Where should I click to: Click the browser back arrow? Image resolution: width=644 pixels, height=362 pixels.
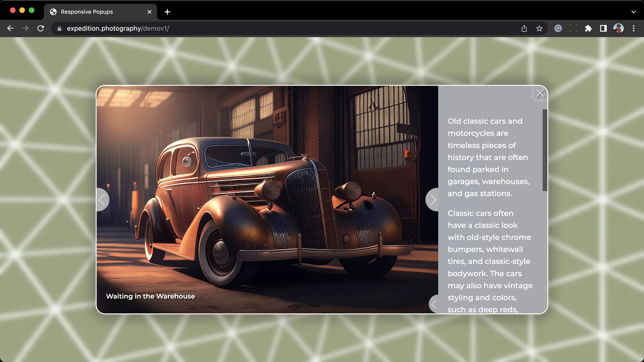pos(10,28)
